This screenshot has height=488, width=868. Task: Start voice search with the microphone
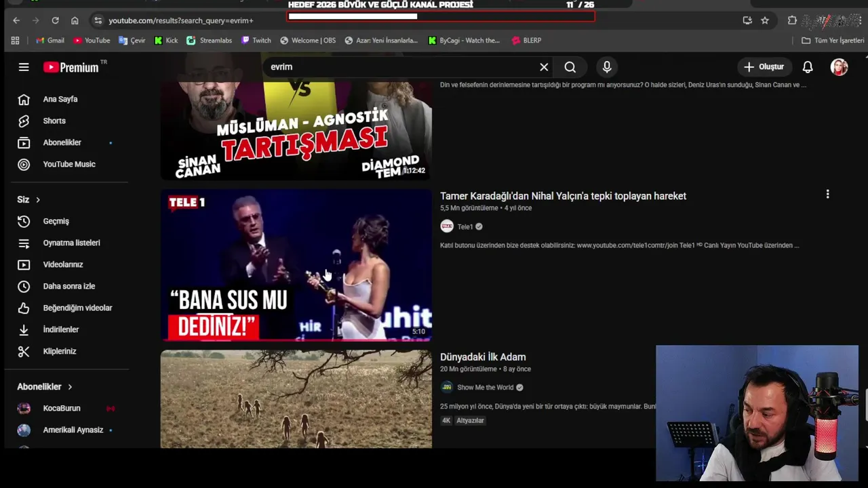point(607,67)
